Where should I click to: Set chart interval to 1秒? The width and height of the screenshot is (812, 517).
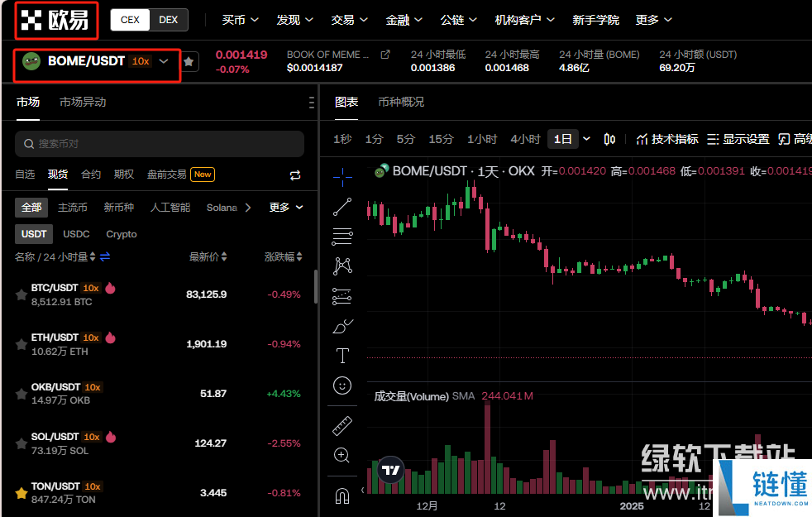[342, 139]
